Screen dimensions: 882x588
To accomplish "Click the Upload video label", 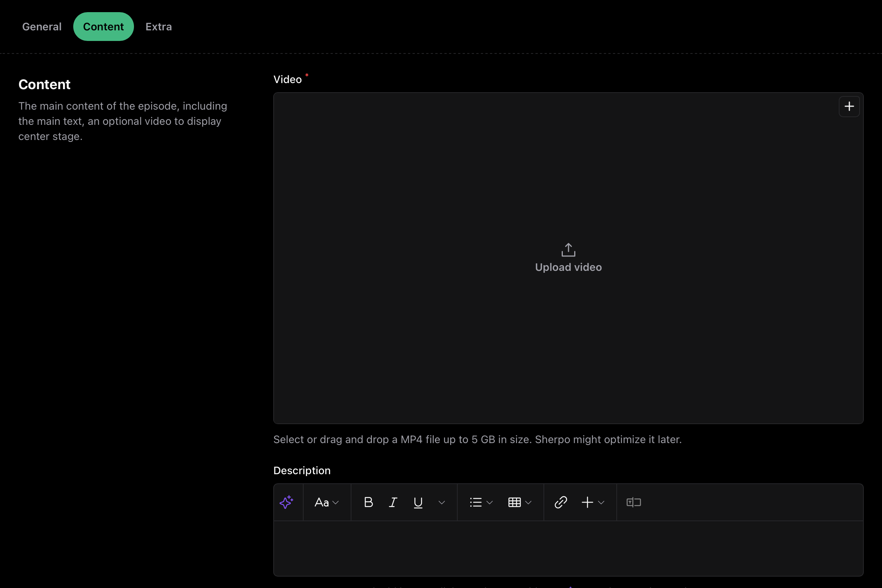I will (x=568, y=267).
